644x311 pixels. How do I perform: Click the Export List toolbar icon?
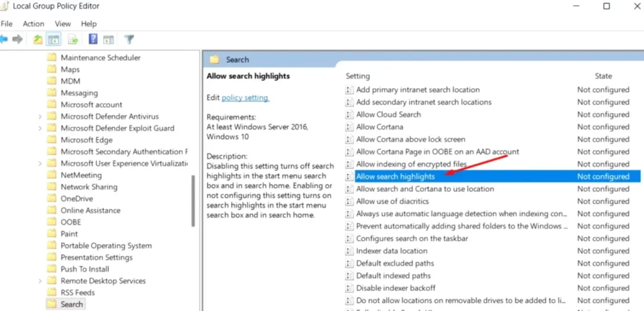pyautogui.click(x=73, y=40)
